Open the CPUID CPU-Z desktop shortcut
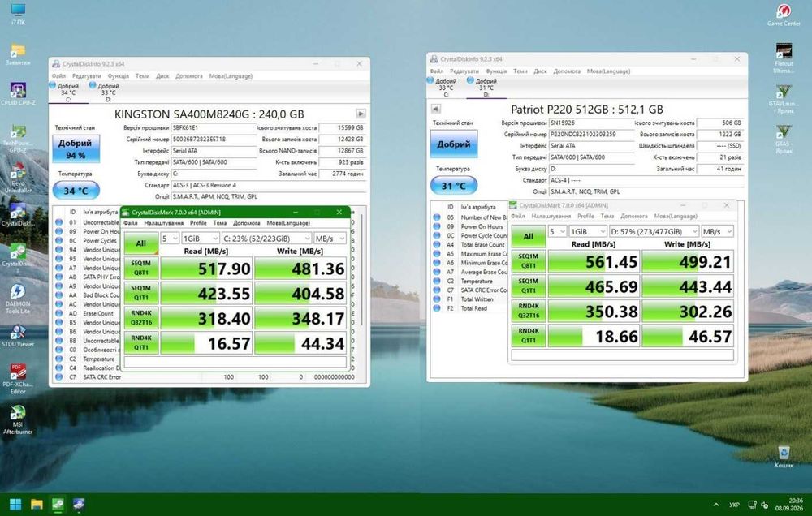This screenshot has width=812, height=516. click(x=18, y=93)
